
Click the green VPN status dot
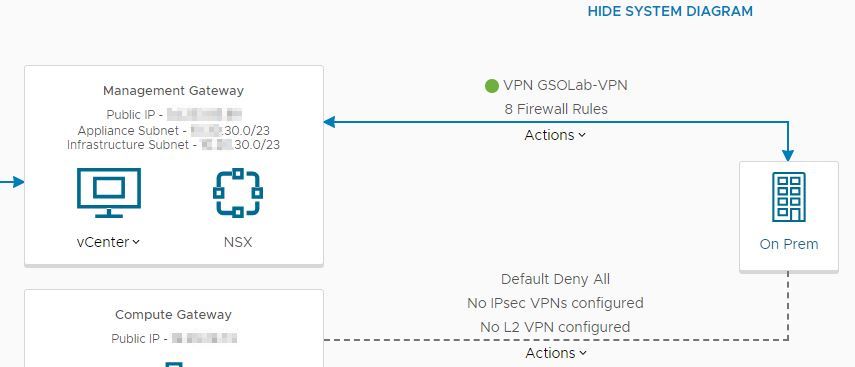[x=491, y=86]
